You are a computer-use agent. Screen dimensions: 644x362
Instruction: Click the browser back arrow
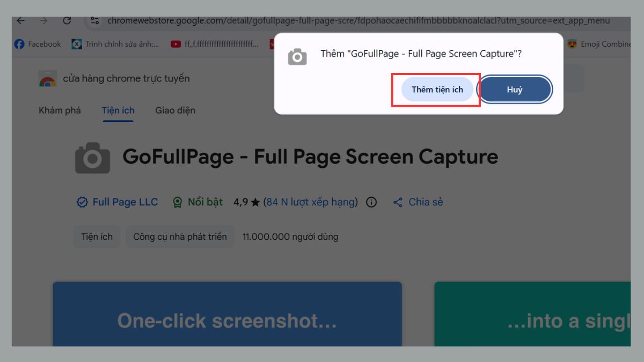[20, 21]
